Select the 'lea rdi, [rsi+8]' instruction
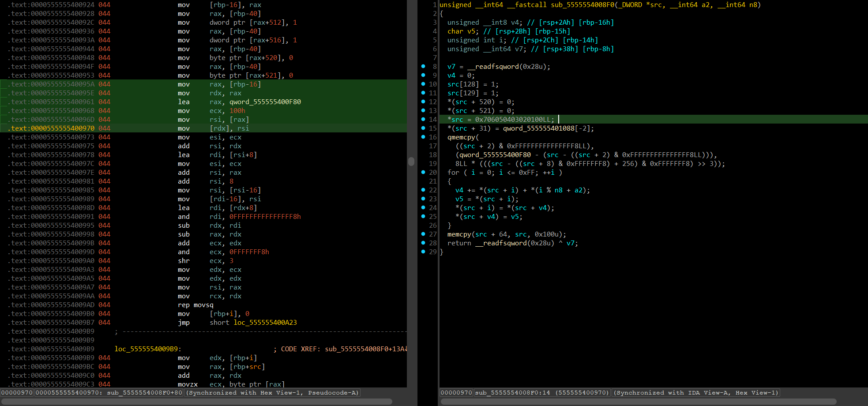Image resolution: width=868 pixels, height=406 pixels. [x=217, y=155]
